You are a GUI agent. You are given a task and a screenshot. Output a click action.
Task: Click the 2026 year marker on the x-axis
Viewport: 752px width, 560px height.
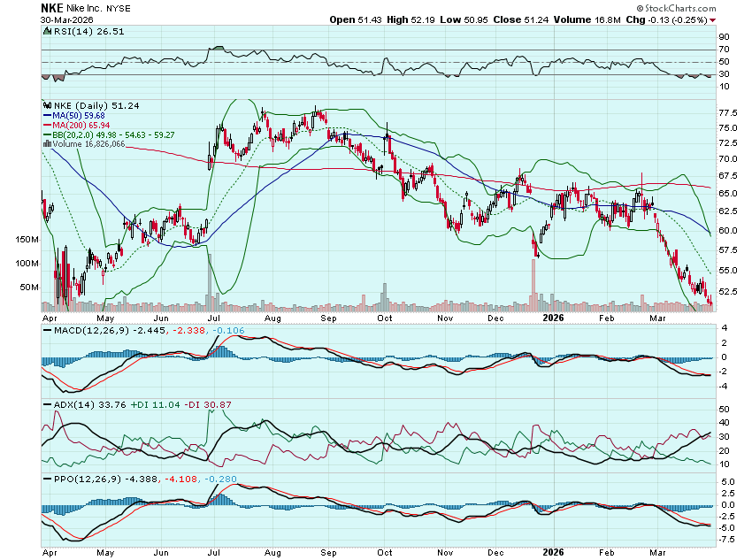[x=553, y=316]
